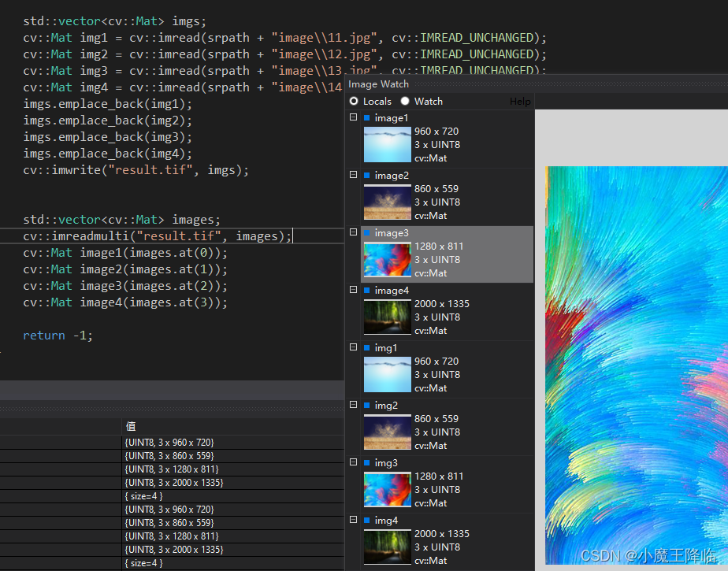Click the {size=4} value row
Image resolution: width=728 pixels, height=571 pixels.
(x=145, y=495)
